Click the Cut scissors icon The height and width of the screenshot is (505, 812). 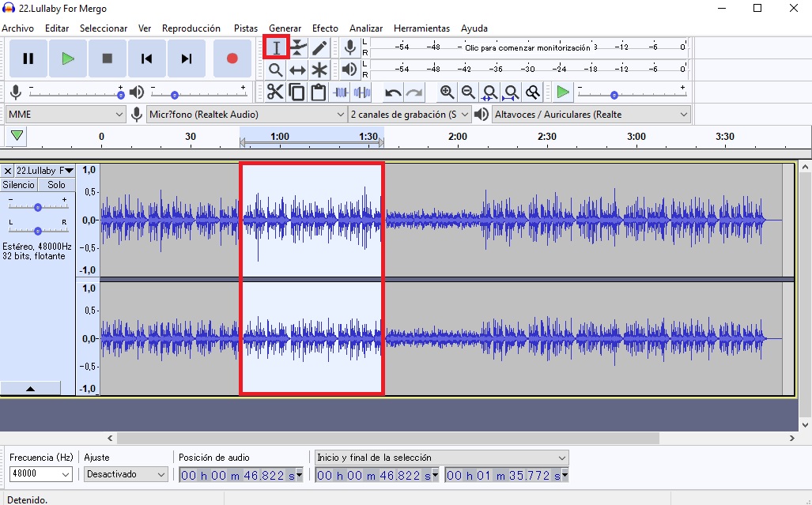274,92
